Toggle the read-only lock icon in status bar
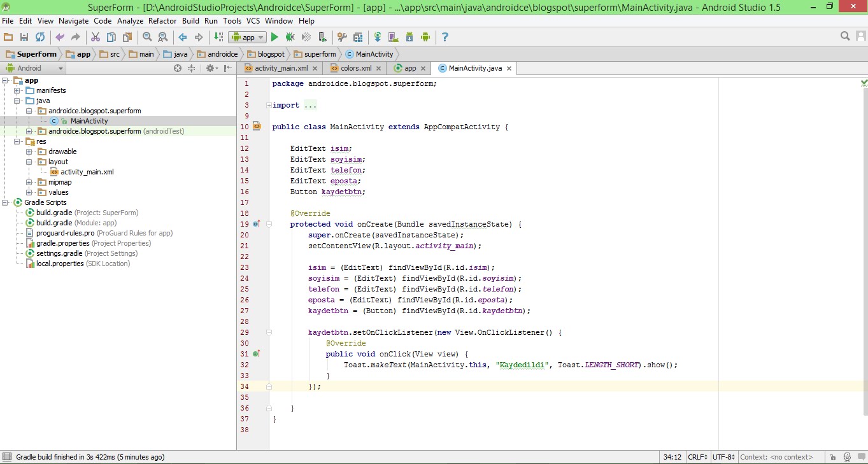The height and width of the screenshot is (464, 868). pos(832,457)
